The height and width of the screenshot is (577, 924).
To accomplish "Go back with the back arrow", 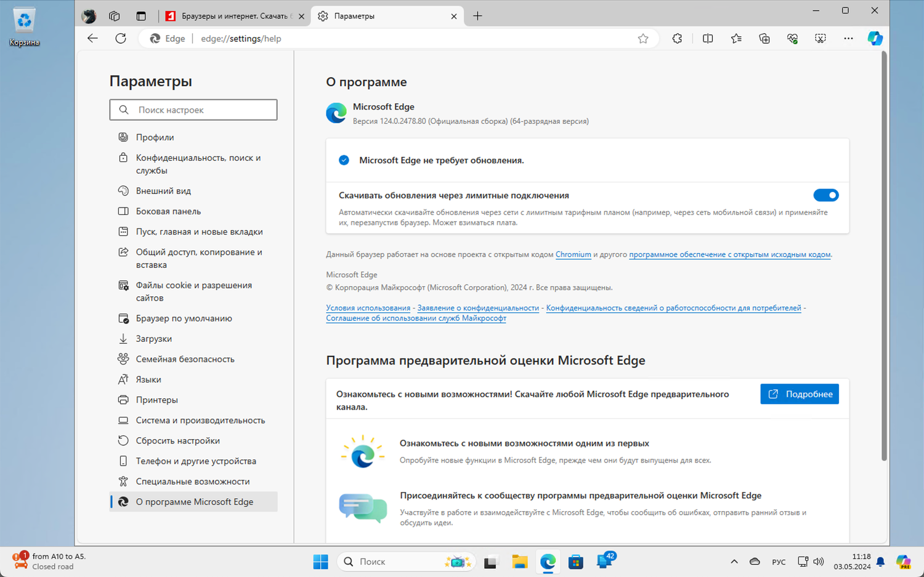I will [92, 38].
